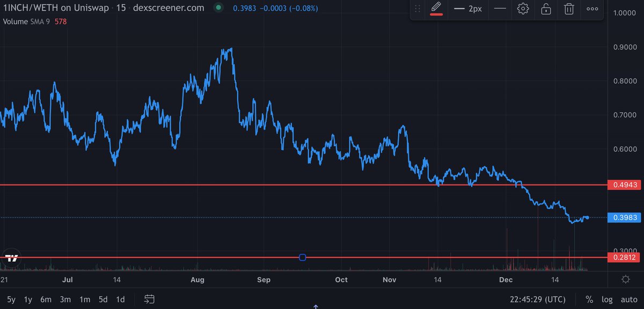Click the Sep label on time axis
Image resolution: width=644 pixels, height=309 pixels.
point(264,279)
